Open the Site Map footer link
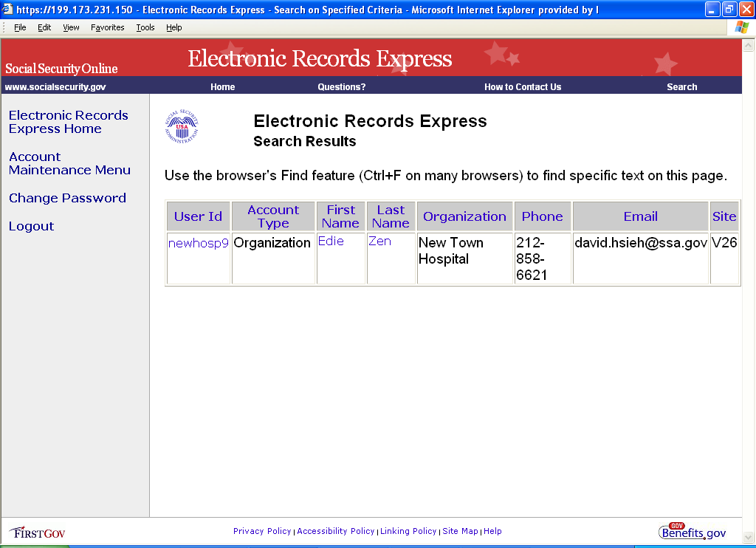 point(461,531)
